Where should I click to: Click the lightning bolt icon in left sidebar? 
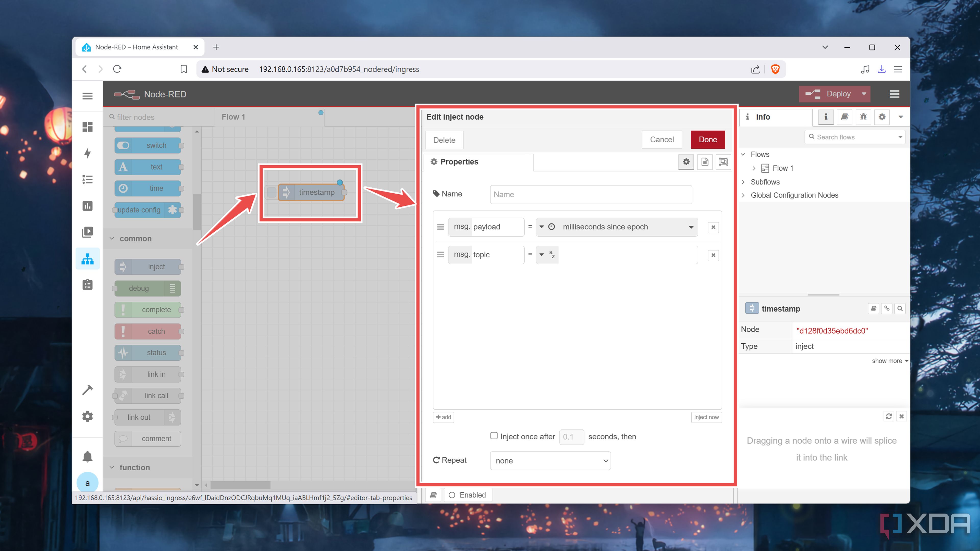(x=88, y=153)
